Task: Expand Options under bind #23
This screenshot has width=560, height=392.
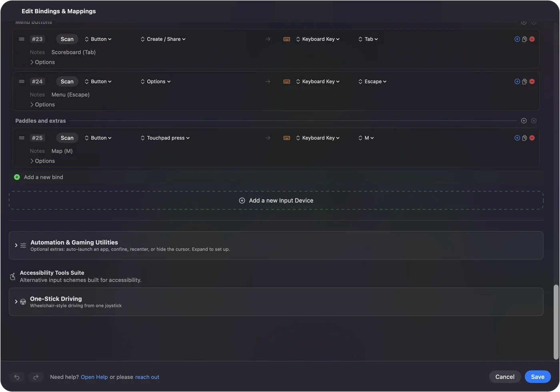Action: point(42,62)
